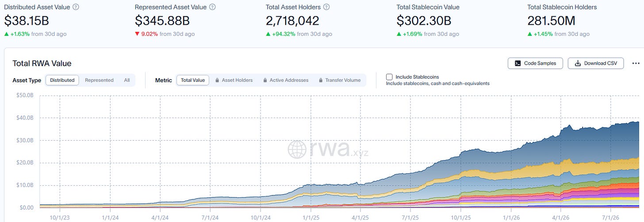
Task: Click the lock icon beside Transfer Volume
Action: (320, 80)
